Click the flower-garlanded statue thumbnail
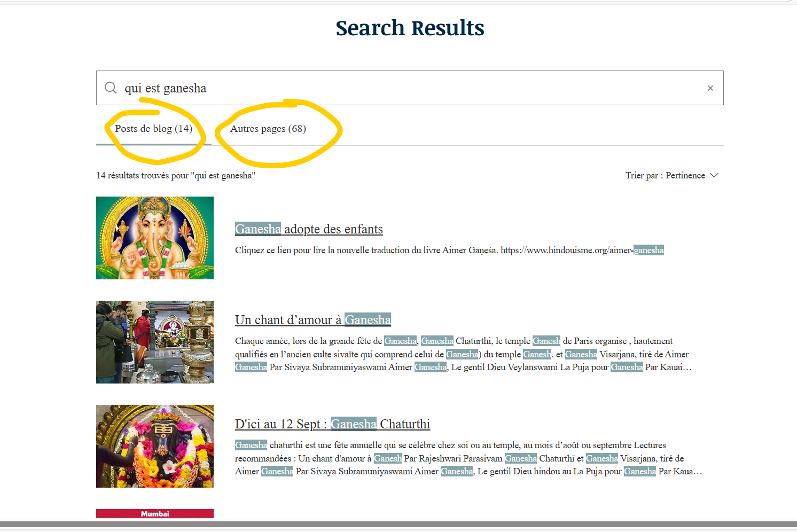797x532 pixels. pos(155,446)
